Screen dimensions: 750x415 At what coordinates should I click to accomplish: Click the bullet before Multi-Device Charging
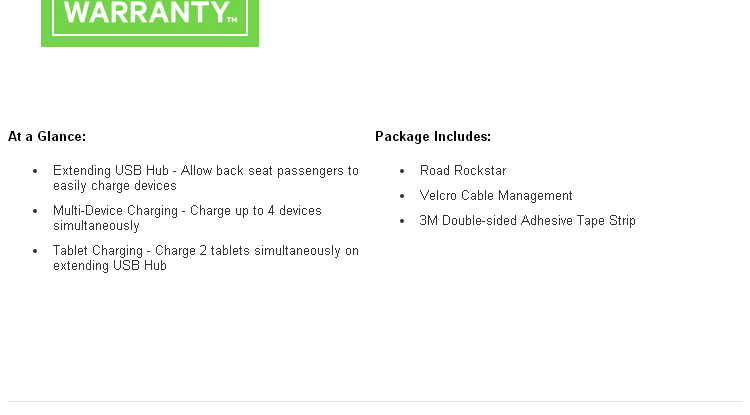point(35,211)
